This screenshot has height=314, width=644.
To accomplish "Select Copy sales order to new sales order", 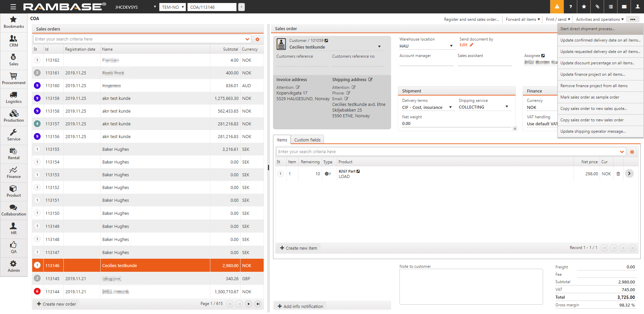I will click(592, 120).
